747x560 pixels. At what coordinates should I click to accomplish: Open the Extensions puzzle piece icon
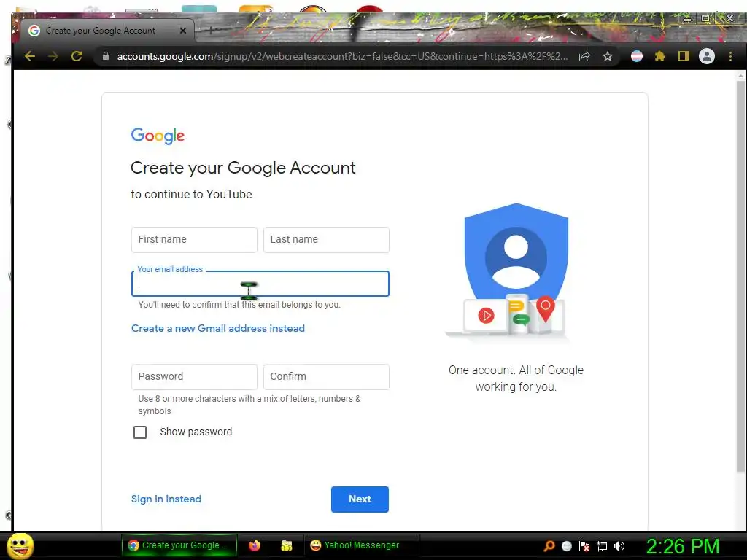(659, 56)
